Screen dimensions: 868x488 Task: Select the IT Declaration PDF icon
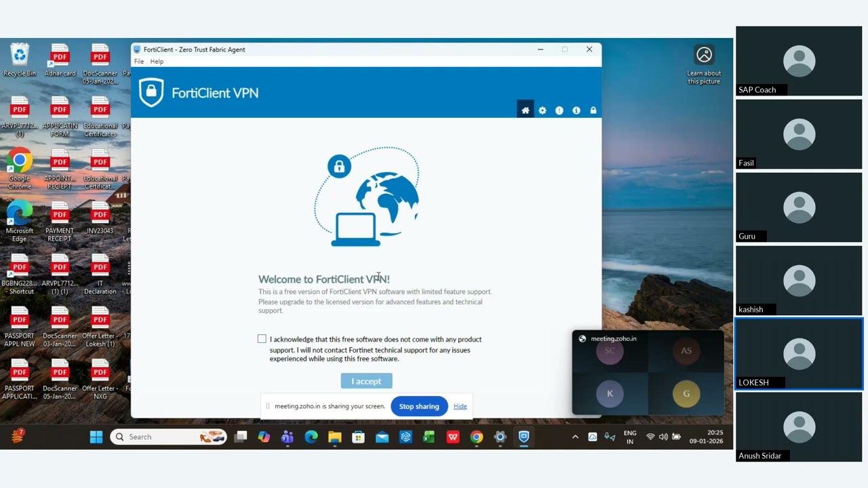(100, 274)
